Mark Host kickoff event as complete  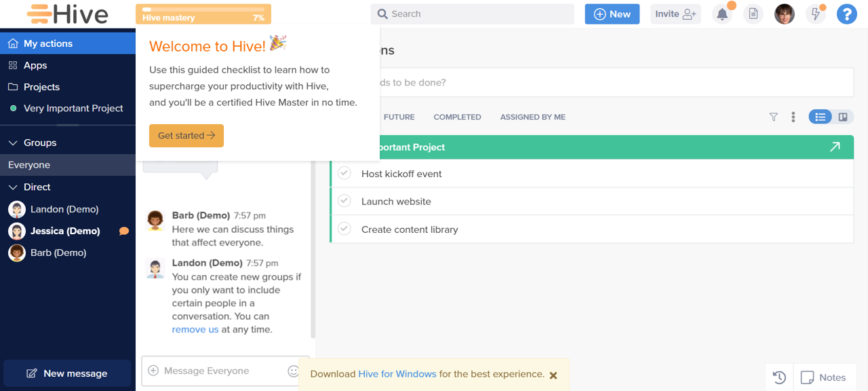pyautogui.click(x=344, y=174)
